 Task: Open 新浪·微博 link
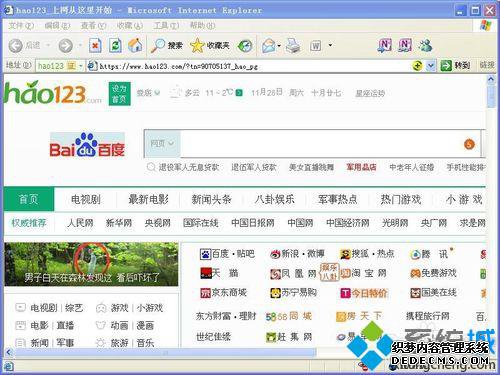click(297, 254)
